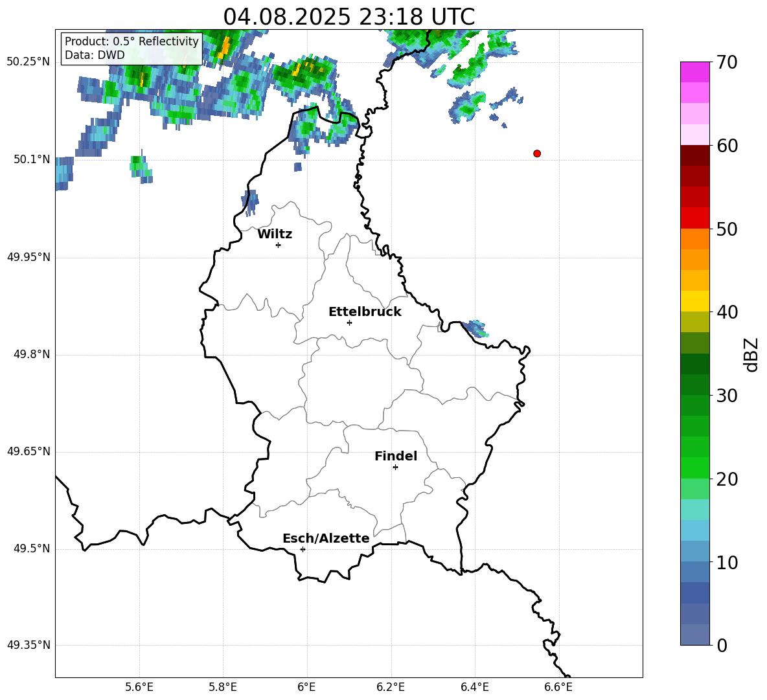Click the Findel station cross marker

click(x=395, y=468)
